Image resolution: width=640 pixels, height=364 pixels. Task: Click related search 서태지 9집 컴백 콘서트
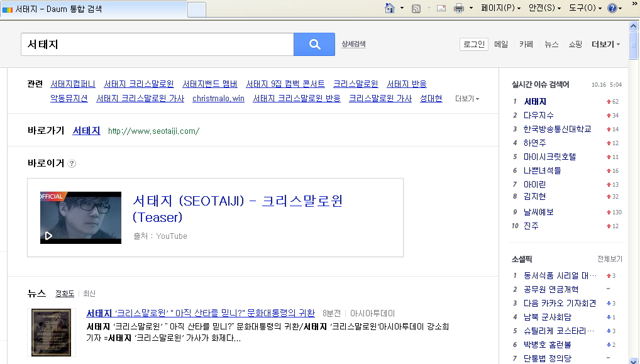tap(285, 84)
